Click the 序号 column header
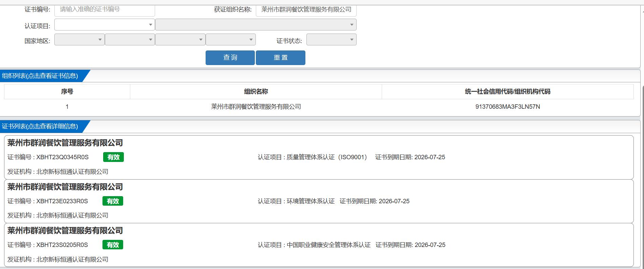 click(x=67, y=91)
